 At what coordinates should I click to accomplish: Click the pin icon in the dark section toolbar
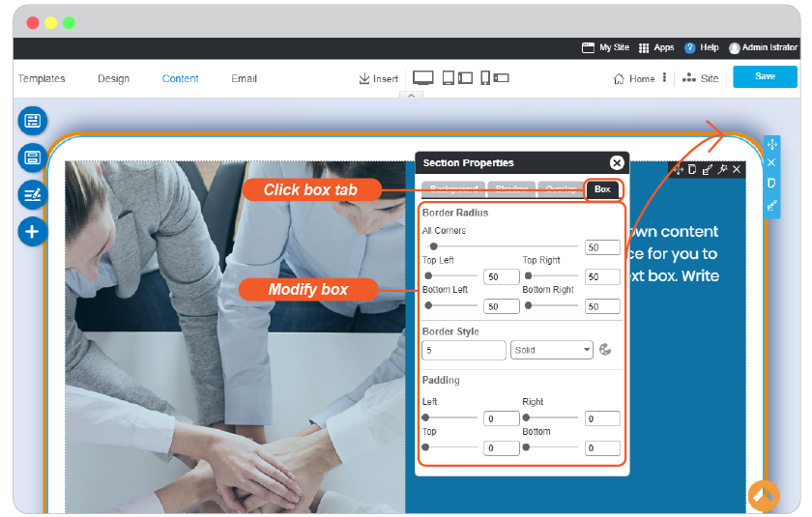pos(722,169)
